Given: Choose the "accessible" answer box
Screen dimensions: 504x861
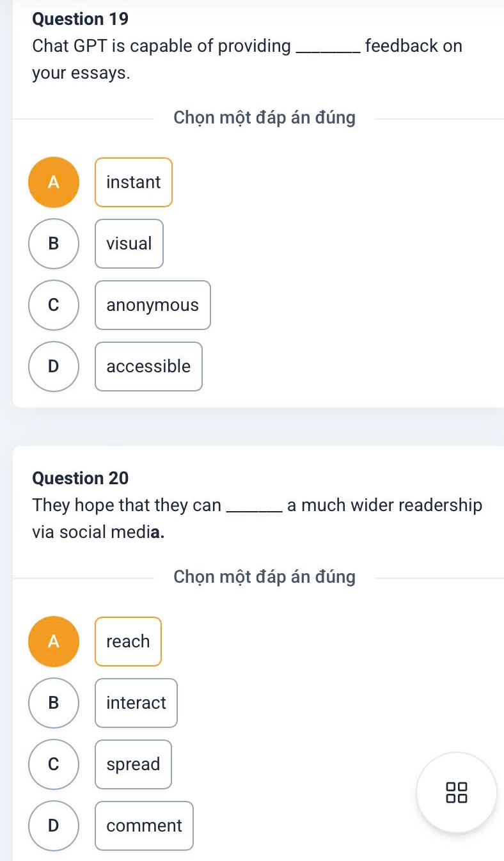Looking at the screenshot, I should [148, 367].
